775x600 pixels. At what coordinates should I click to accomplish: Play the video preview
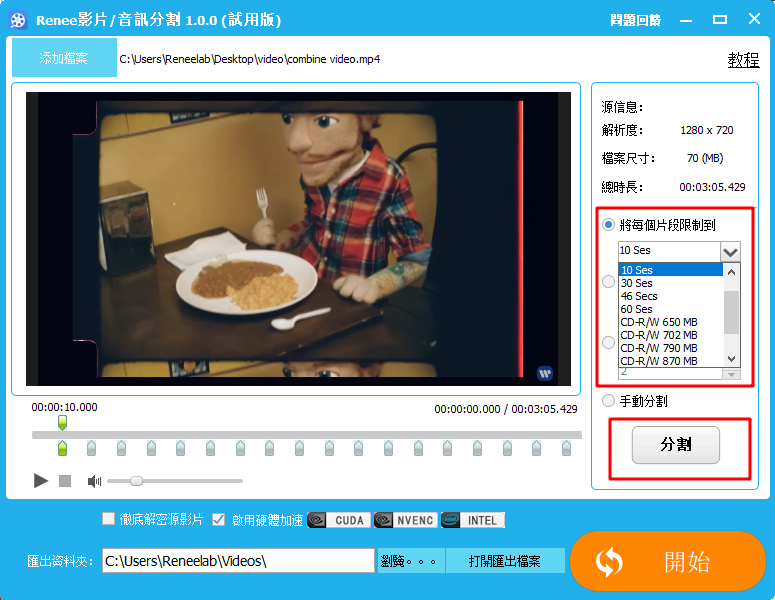coord(41,480)
